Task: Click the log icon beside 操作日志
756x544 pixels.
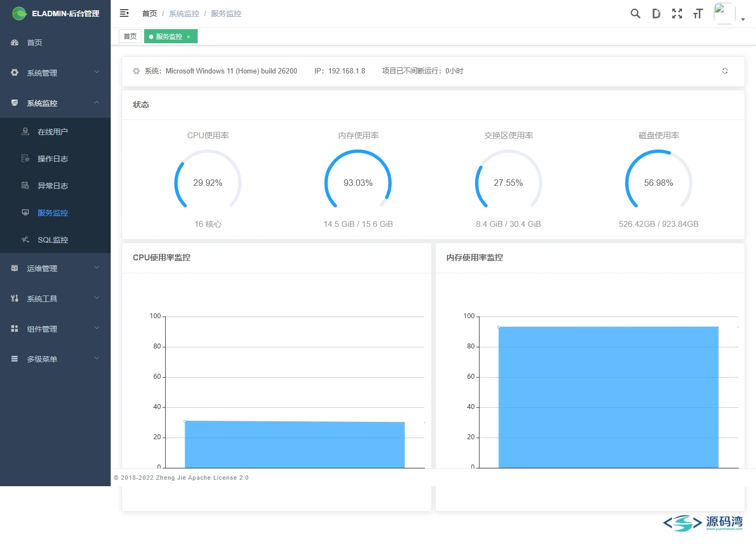Action: pos(25,158)
